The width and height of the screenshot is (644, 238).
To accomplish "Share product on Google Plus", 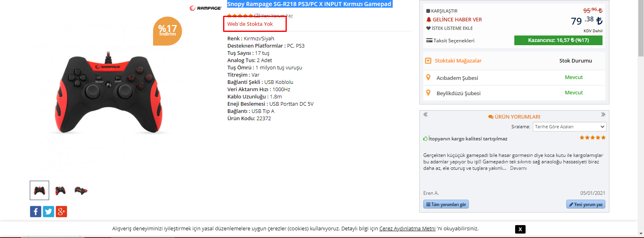I will [61, 211].
